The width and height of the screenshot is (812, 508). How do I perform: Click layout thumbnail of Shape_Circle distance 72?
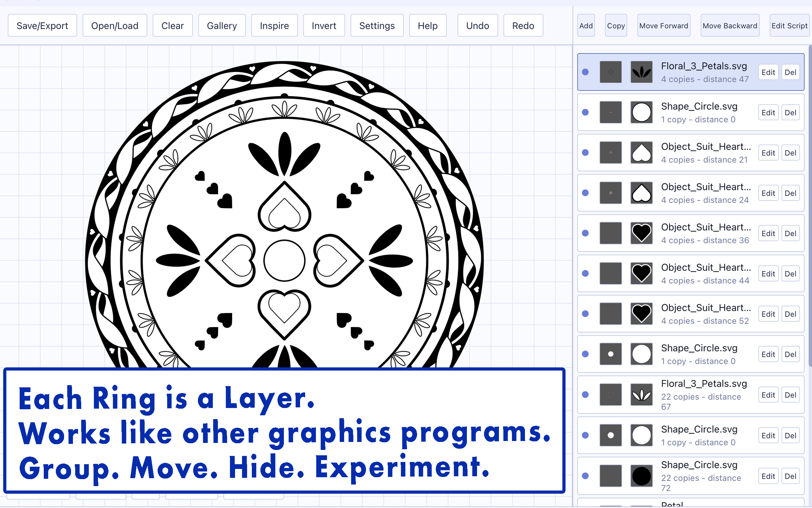pyautogui.click(x=610, y=476)
